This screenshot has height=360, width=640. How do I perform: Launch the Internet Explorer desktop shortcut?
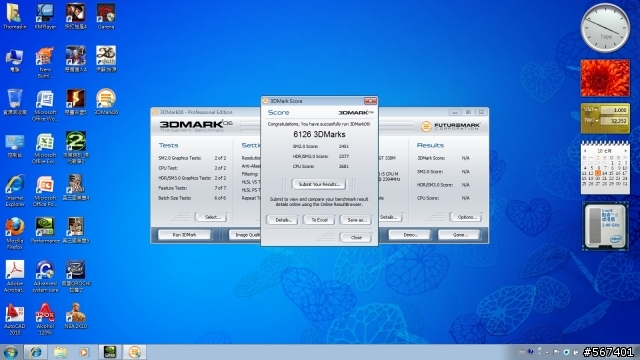coord(15,191)
